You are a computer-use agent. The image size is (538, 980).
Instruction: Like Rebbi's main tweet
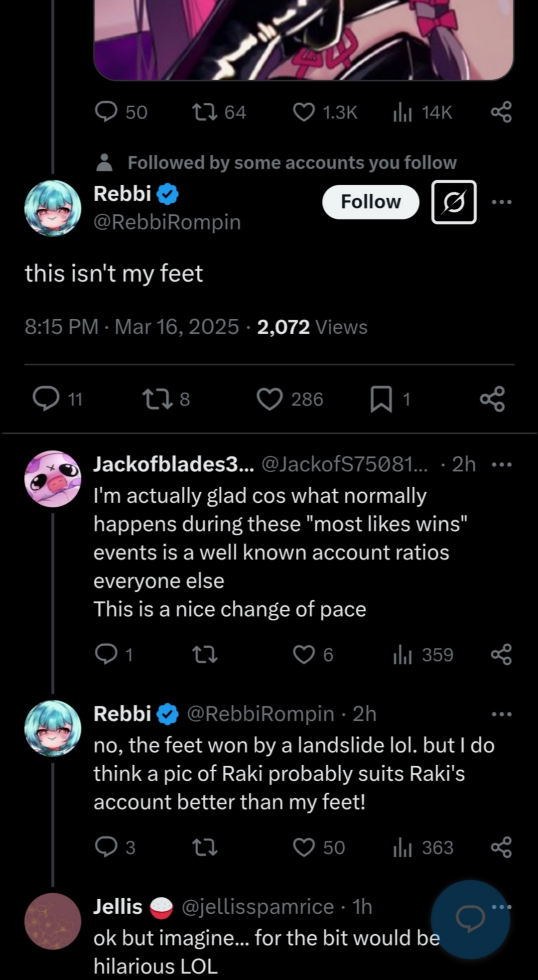(x=269, y=400)
